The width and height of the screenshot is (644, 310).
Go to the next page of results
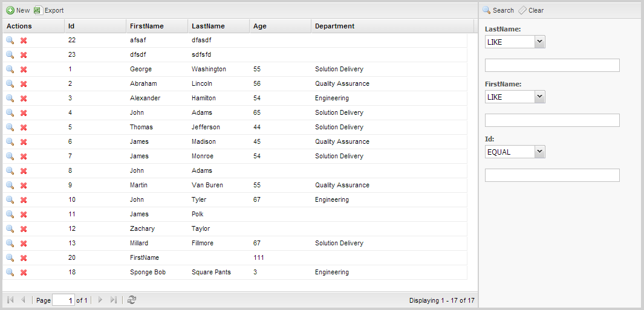coord(100,300)
